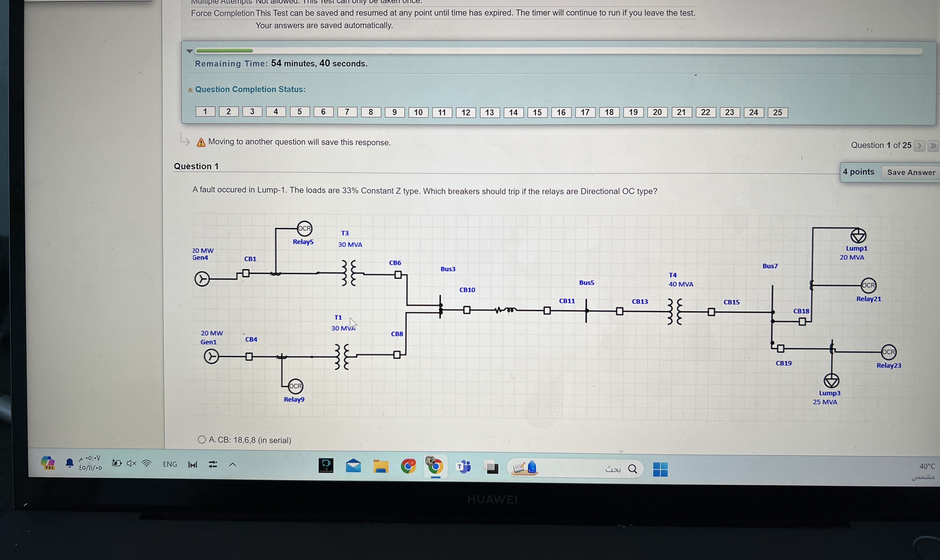Show hidden system tray icons
This screenshot has height=560, width=940.
tap(233, 464)
